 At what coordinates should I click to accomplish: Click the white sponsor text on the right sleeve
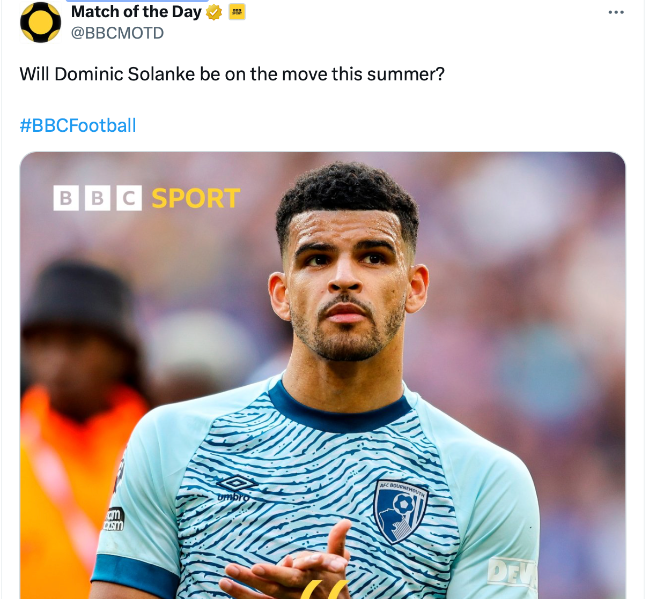click(511, 572)
